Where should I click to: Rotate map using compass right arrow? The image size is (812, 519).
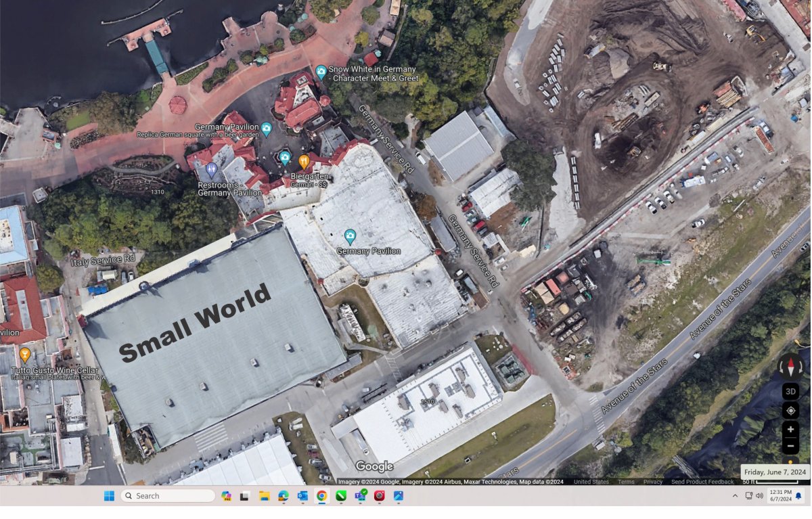pyautogui.click(x=802, y=367)
